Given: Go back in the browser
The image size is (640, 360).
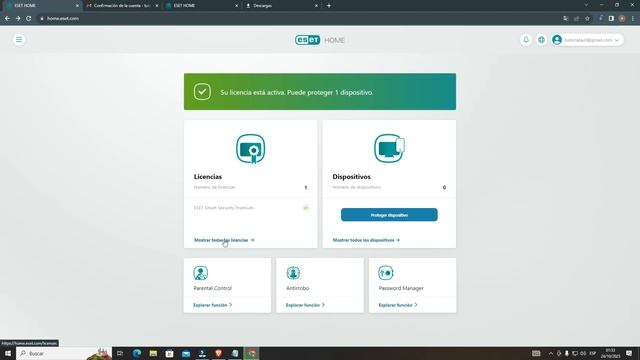Looking at the screenshot, I should pyautogui.click(x=7, y=18).
